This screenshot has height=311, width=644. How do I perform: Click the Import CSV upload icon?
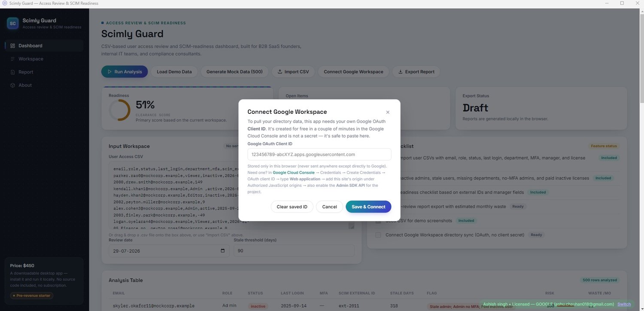(280, 72)
